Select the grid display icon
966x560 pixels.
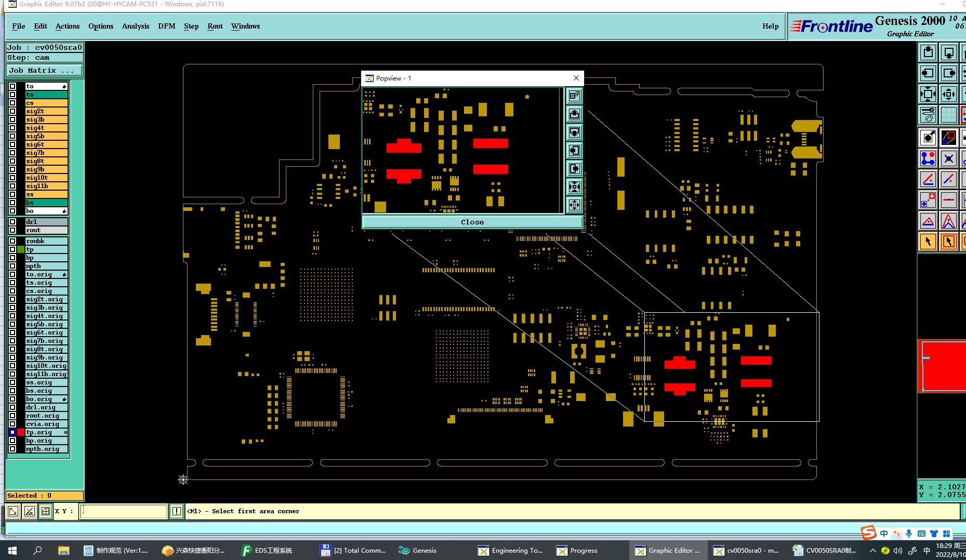click(949, 114)
